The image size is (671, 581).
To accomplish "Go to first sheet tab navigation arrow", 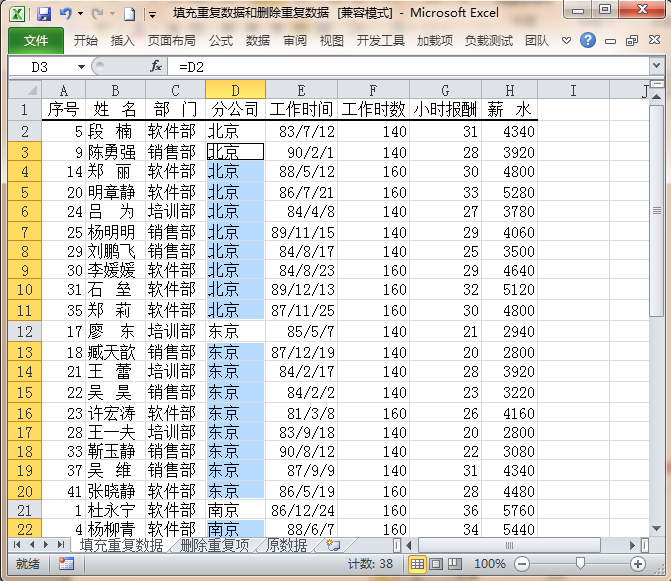I will (17, 545).
